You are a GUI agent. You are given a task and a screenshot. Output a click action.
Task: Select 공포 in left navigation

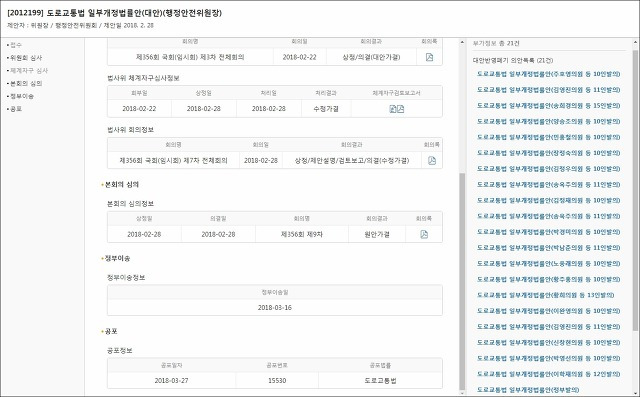click(x=16, y=109)
